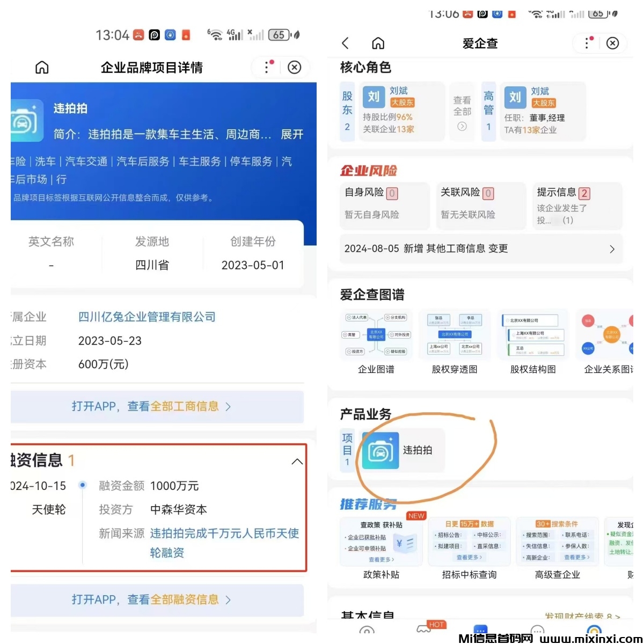The height and width of the screenshot is (644, 644).
Task: Tap the back arrow in 爱企查 header
Action: pyautogui.click(x=346, y=43)
